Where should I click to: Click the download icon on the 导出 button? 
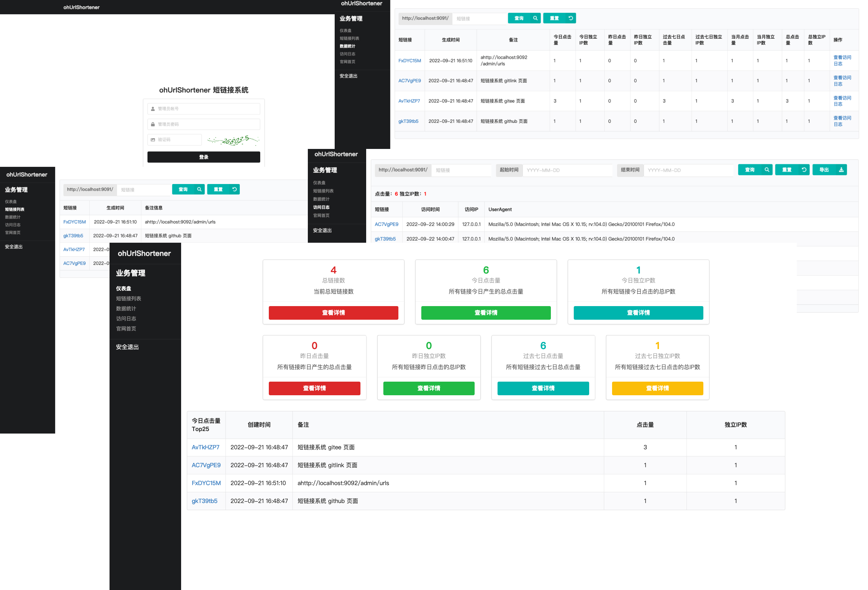(841, 170)
